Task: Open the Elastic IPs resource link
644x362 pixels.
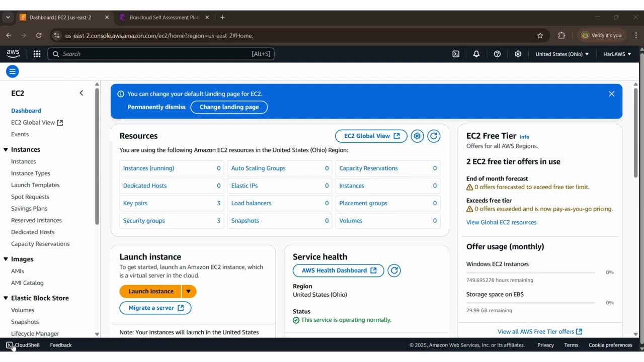Action: tap(245, 186)
